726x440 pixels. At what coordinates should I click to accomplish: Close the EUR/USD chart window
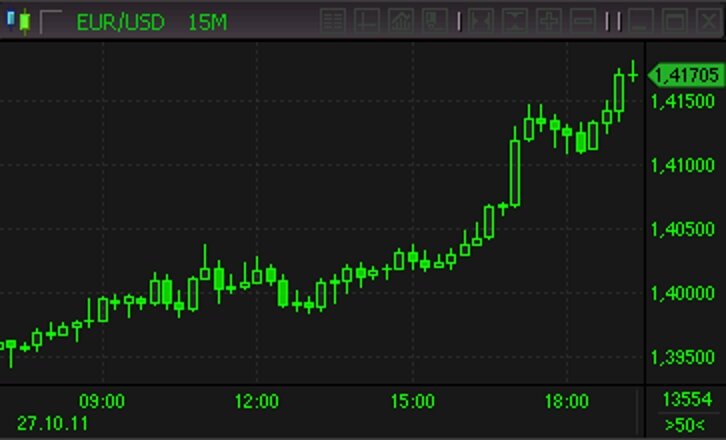tap(708, 21)
